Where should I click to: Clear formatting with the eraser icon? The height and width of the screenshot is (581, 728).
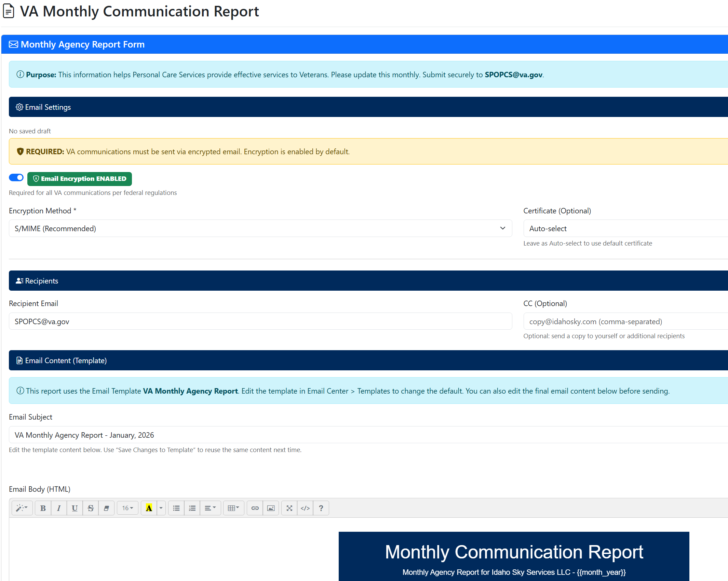pos(106,508)
